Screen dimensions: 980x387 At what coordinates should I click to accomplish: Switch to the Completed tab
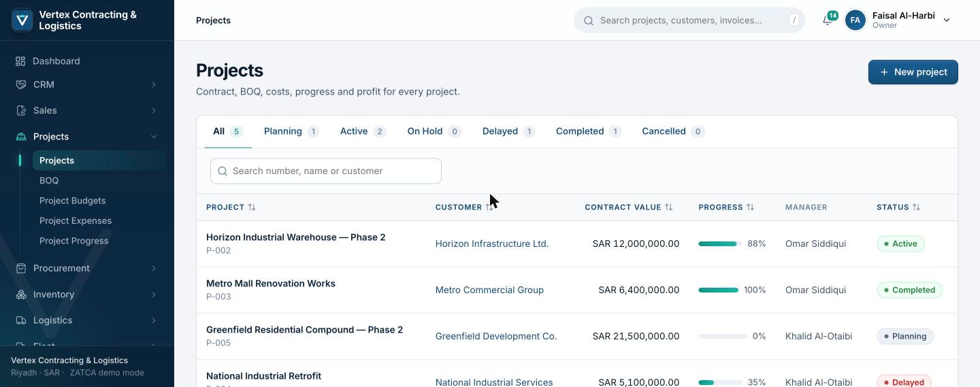pos(588,131)
